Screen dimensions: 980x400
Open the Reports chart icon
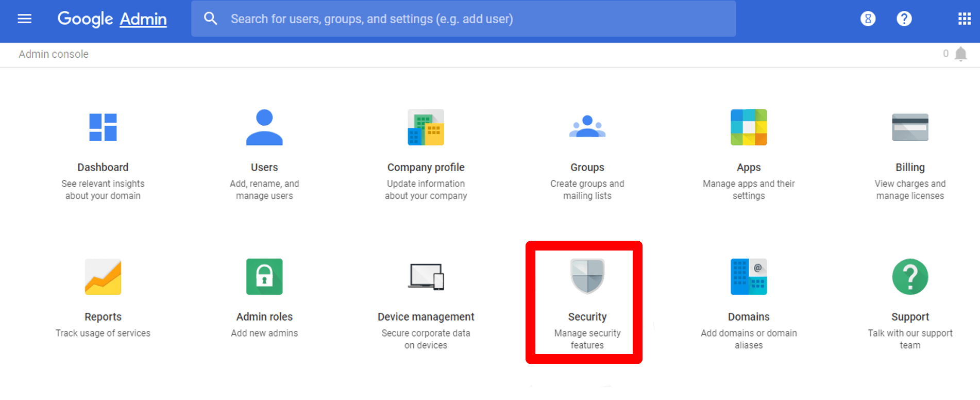(x=103, y=277)
